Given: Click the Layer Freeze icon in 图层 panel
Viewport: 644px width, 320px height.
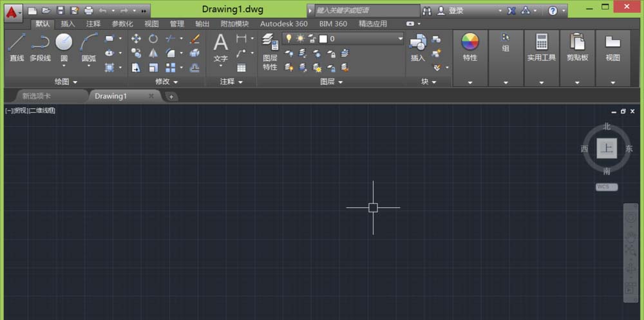Looking at the screenshot, I should (317, 53).
